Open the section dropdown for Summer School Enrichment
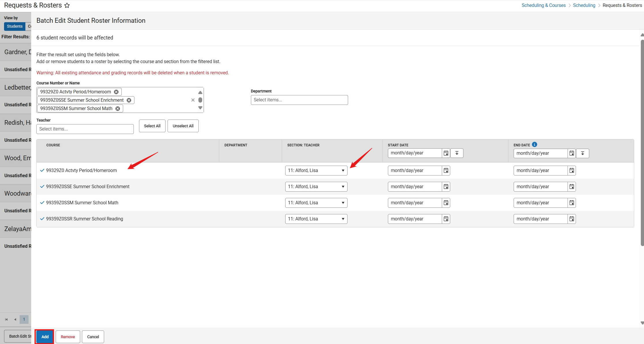 coord(316,187)
